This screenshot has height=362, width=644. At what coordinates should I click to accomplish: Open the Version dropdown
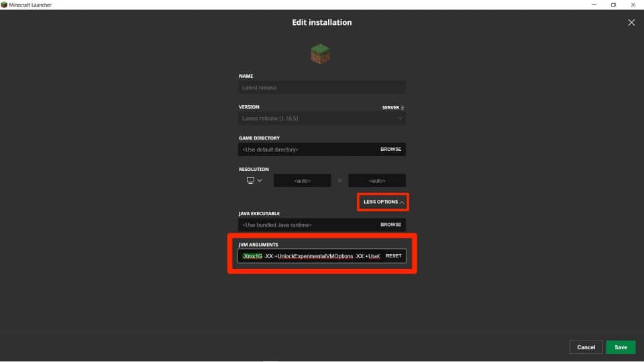coord(321,119)
